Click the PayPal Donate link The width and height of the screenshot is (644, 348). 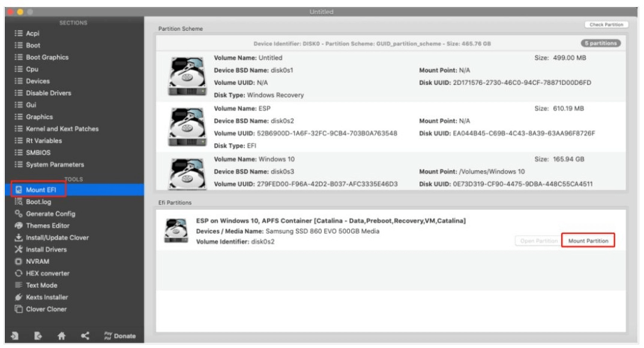pyautogui.click(x=119, y=336)
